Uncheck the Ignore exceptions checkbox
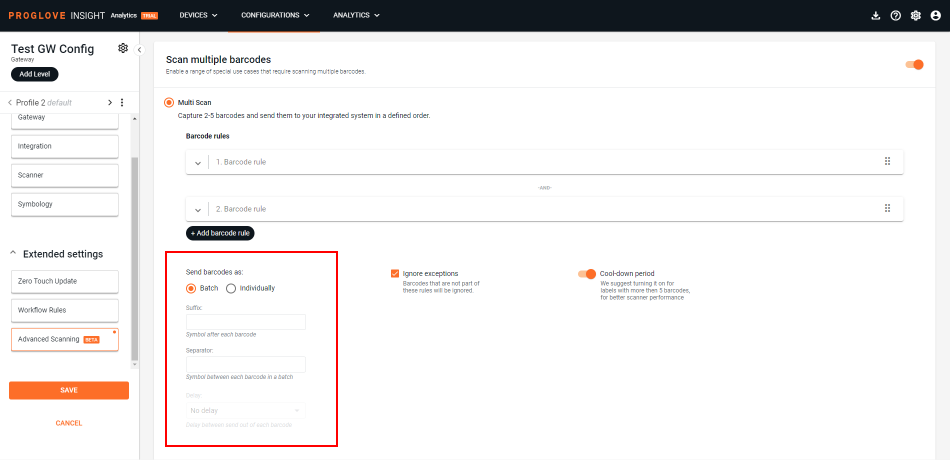950x460 pixels. tap(395, 273)
